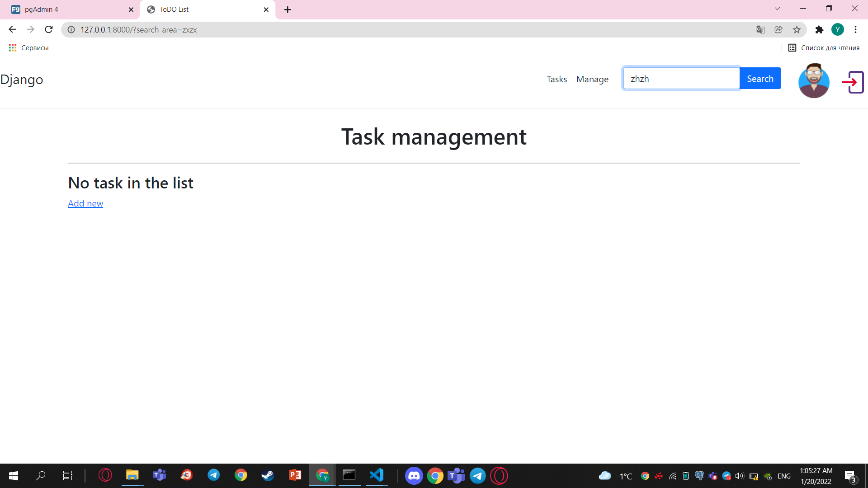
Task: Open the Manage nav link
Action: (592, 79)
